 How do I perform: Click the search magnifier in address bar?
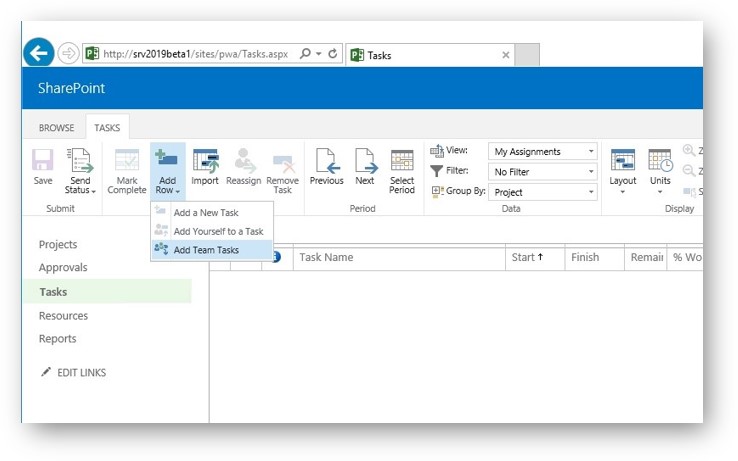305,53
